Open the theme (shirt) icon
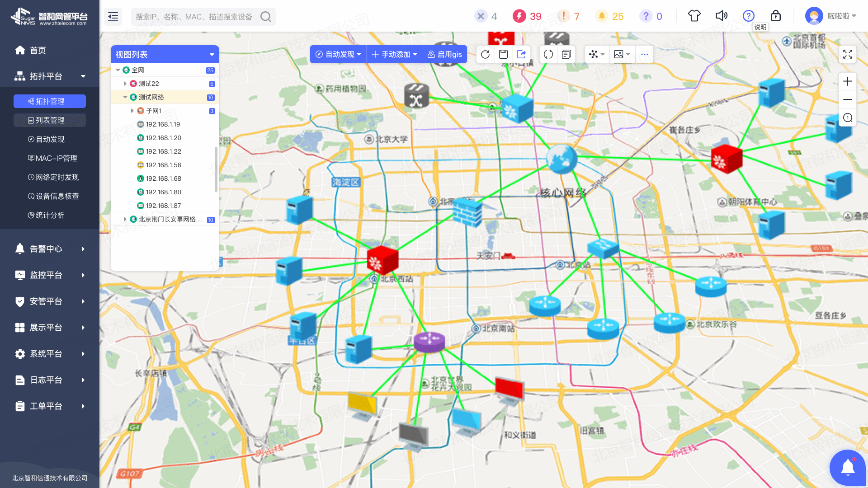The image size is (868, 488). point(694,16)
